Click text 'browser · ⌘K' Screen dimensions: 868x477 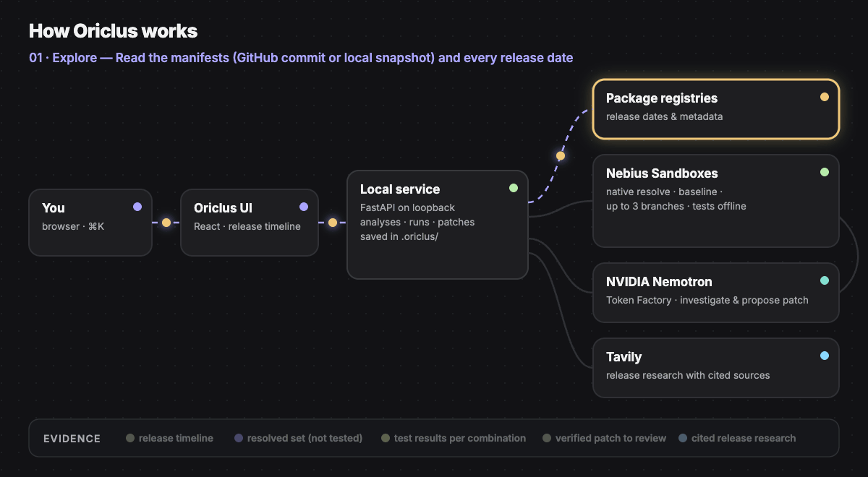tap(73, 226)
